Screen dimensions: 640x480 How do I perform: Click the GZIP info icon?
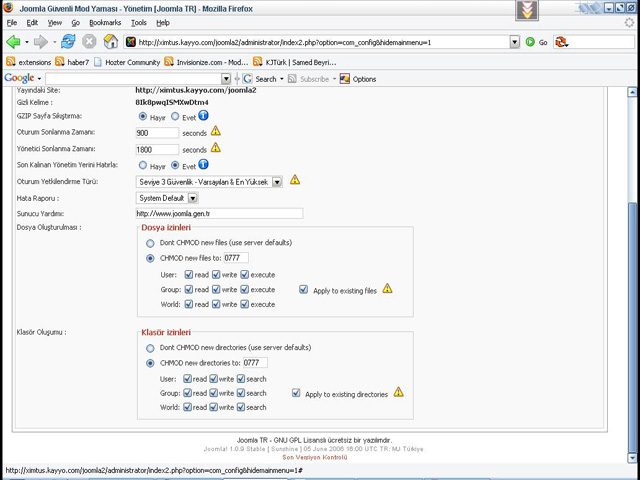coord(203,116)
